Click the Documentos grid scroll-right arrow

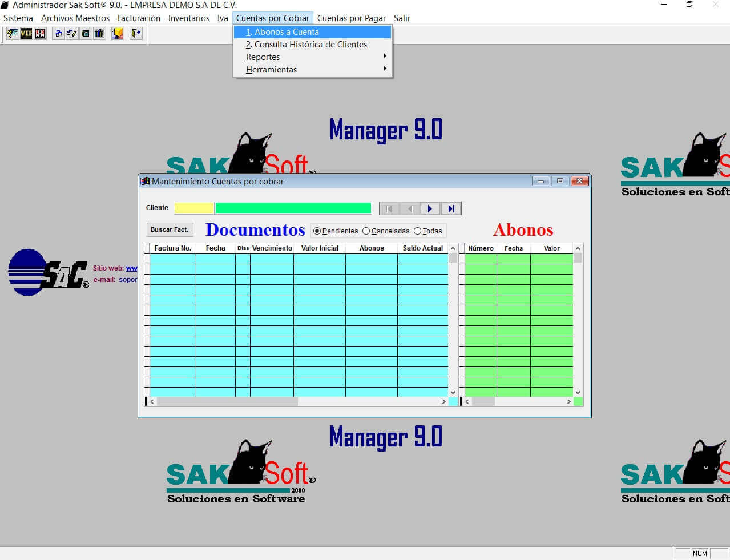444,402
